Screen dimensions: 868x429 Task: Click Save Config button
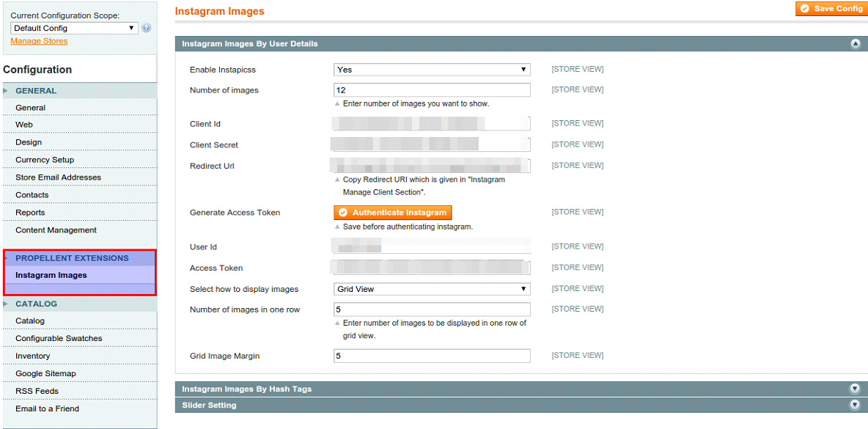pos(832,8)
